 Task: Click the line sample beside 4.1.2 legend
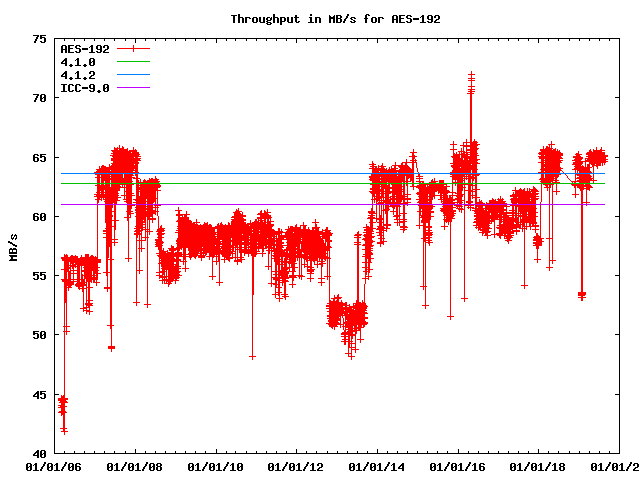(x=132, y=75)
